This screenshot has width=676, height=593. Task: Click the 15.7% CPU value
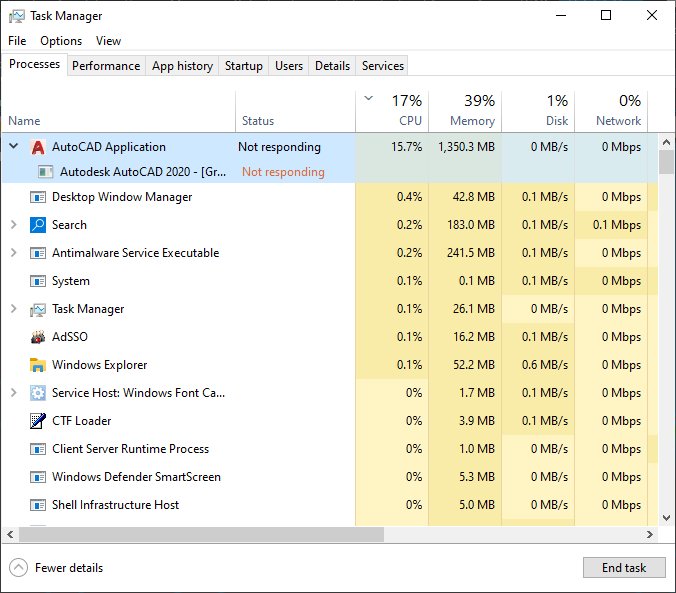407,147
